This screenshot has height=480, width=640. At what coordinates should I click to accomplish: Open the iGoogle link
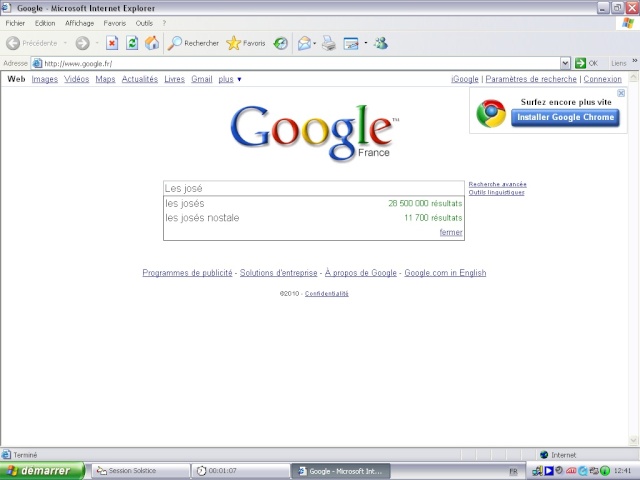click(464, 79)
